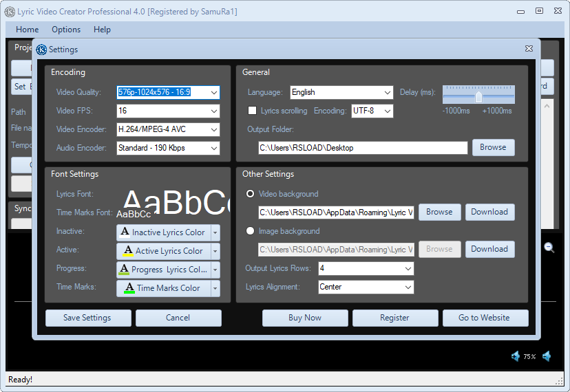Enable the Lyrics scrolling checkbox
Viewport: 570px width, 392px height.
click(x=252, y=111)
